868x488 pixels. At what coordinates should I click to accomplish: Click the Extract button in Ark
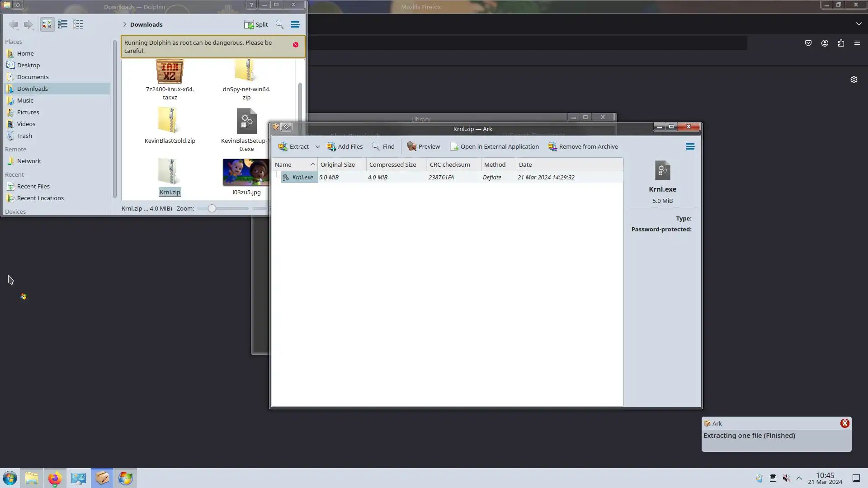[x=294, y=146]
